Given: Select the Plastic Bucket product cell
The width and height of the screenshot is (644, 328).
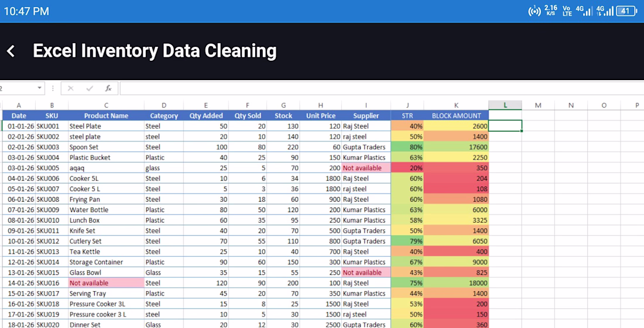Looking at the screenshot, I should [107, 157].
